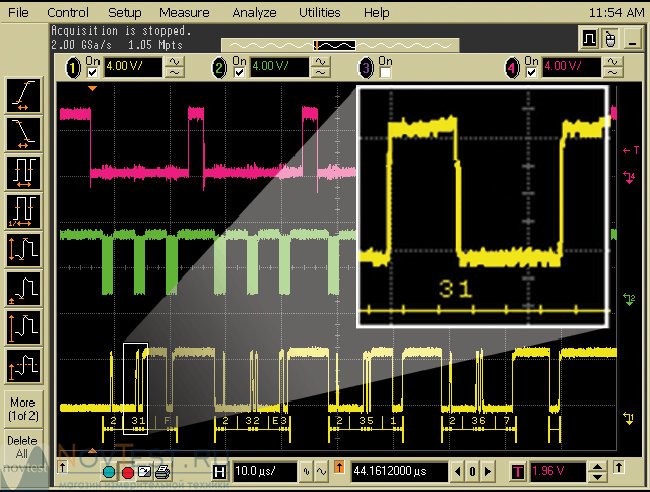
Task: Choose the frequency measurement icon
Action: coord(24,210)
